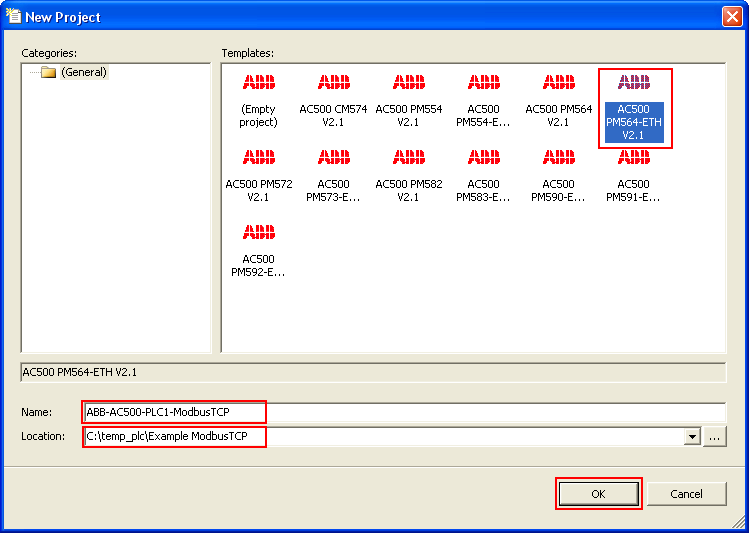The width and height of the screenshot is (749, 533).
Task: Select AC500 PM554 V2.1 template icon
Action: 408,83
